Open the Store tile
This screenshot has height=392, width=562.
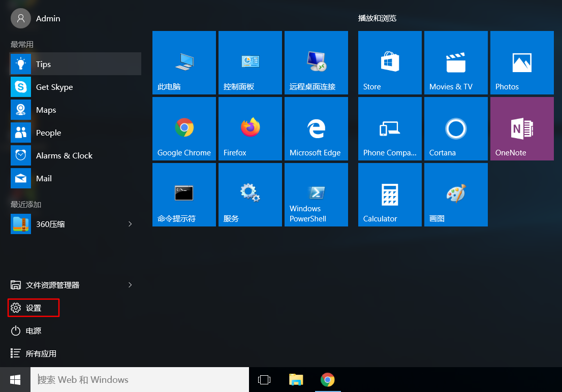pyautogui.click(x=390, y=62)
